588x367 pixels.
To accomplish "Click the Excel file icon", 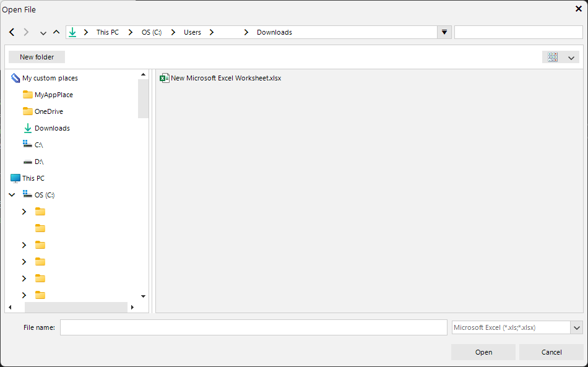I will pyautogui.click(x=164, y=78).
